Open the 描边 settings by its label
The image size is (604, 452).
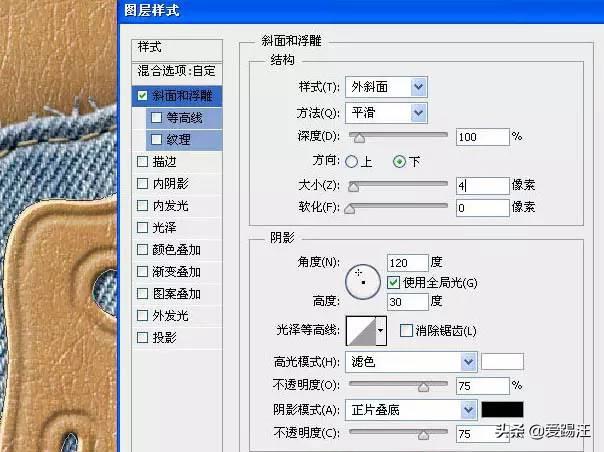(164, 161)
